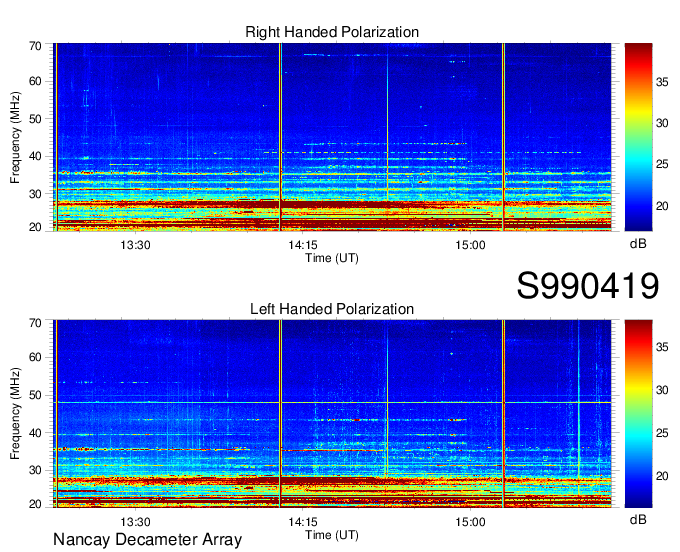Click "Frequency (MHz)" axis label of right-handed plot
The width and height of the screenshot is (680, 552).
[x=15, y=137]
